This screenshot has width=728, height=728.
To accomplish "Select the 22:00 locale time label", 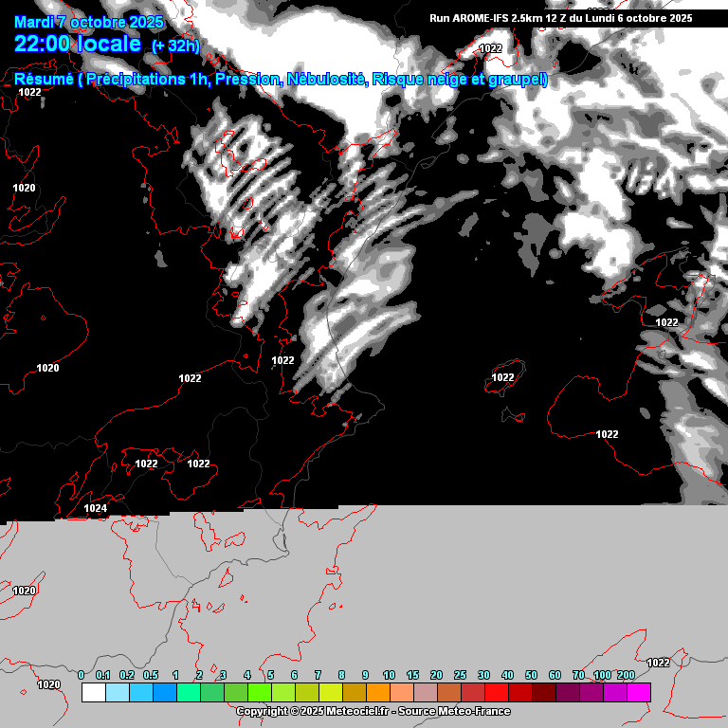I will [78, 45].
